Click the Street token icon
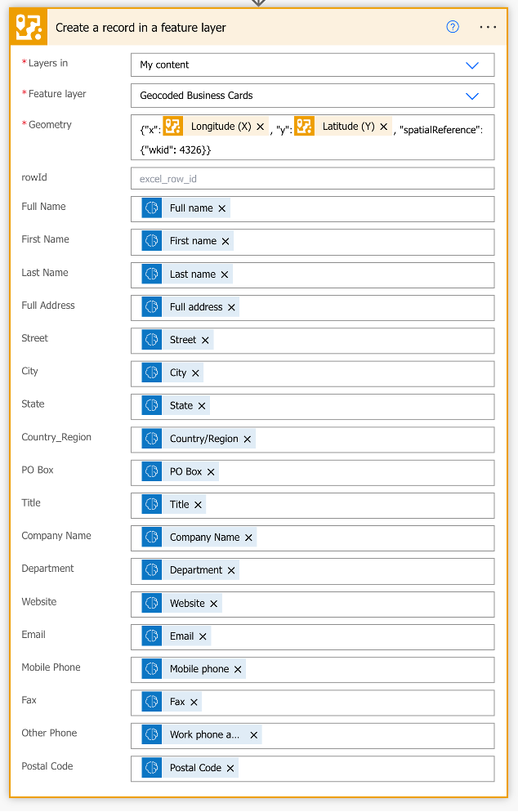Image resolution: width=518 pixels, height=812 pixels. [x=152, y=340]
